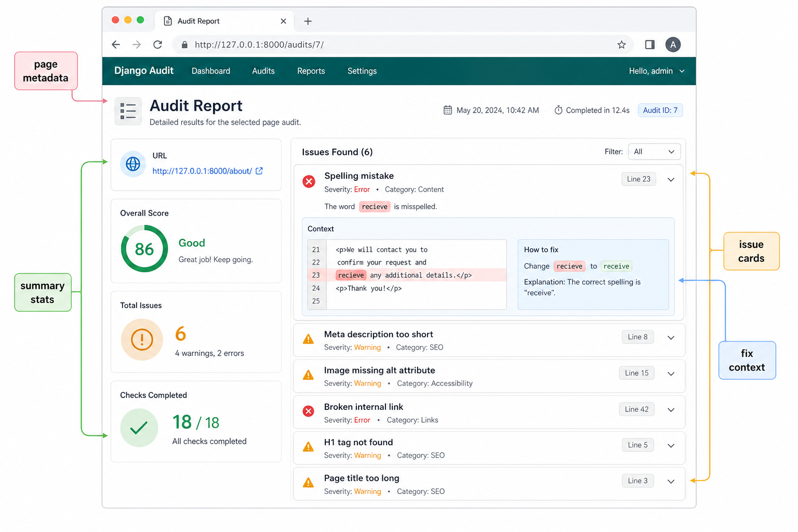Click the browser forward arrow

coord(137,45)
